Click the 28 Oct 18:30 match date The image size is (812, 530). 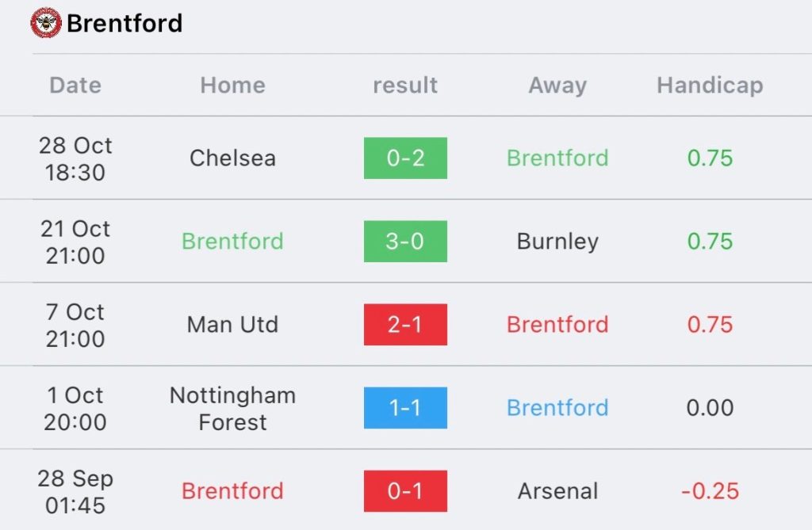point(75,158)
